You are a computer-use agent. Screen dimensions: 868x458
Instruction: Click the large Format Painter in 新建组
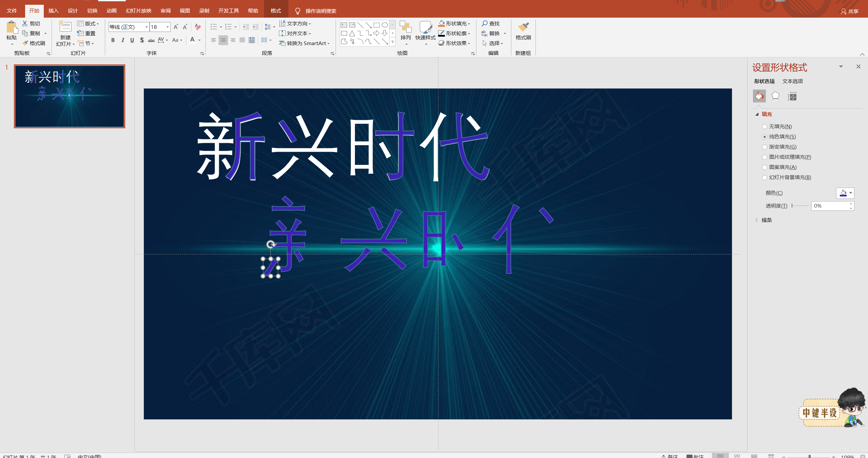click(x=523, y=31)
